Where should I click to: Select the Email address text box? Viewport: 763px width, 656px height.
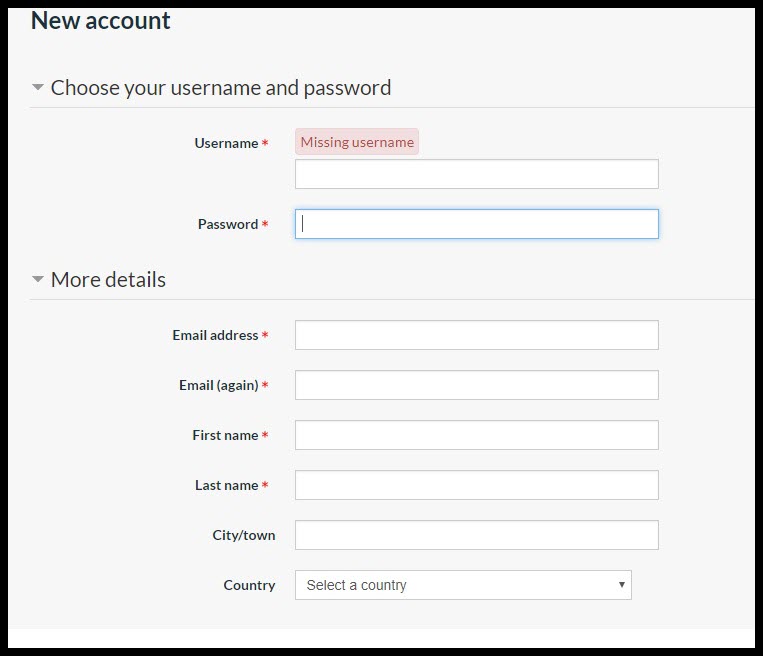(x=476, y=335)
